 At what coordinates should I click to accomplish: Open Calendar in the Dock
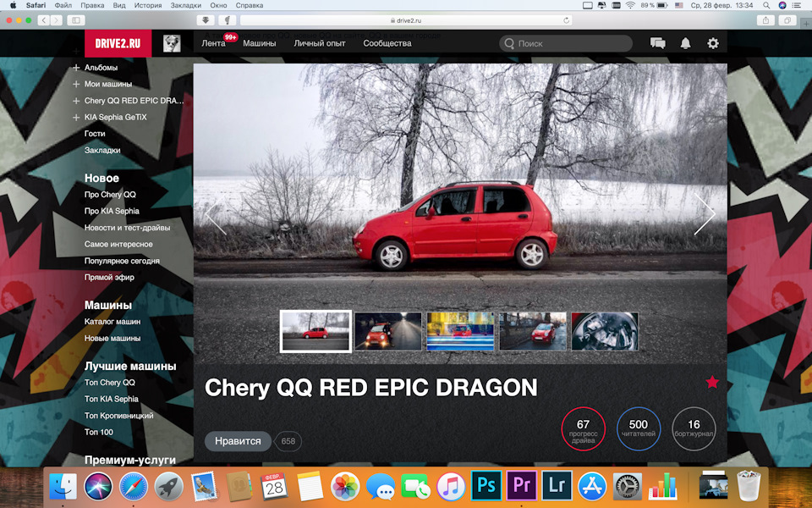pos(274,486)
